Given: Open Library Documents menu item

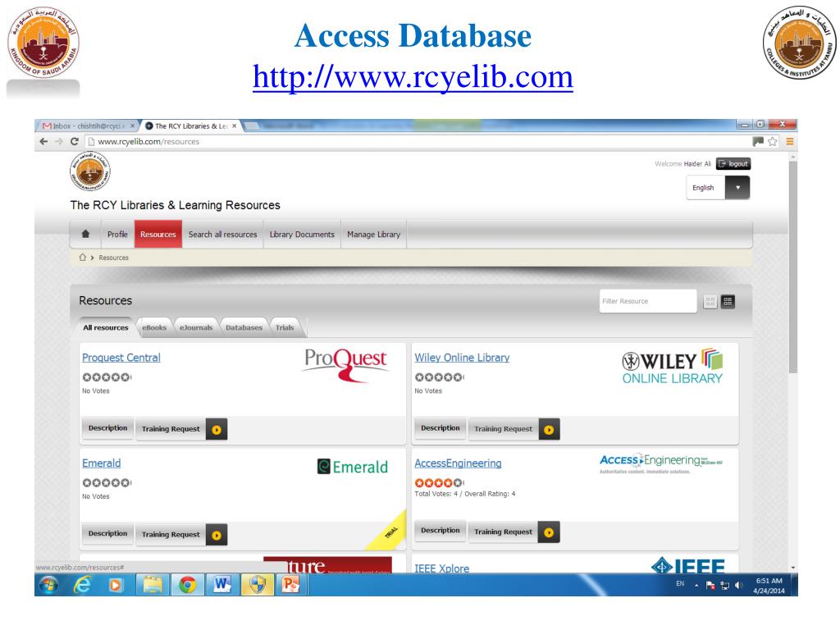Looking at the screenshot, I should point(302,234).
